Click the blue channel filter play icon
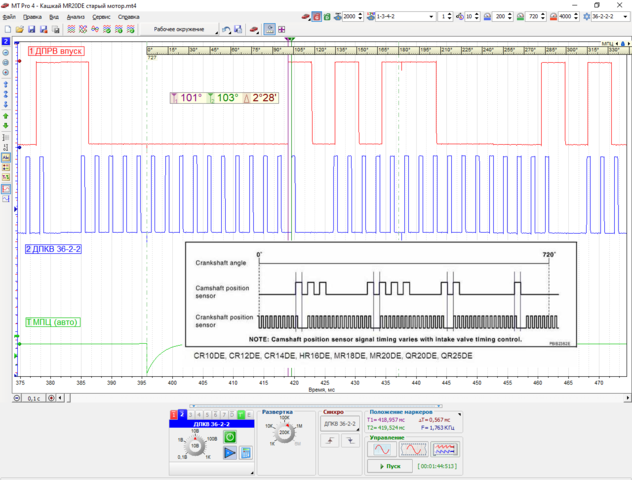Image resolution: width=632 pixels, height=480 pixels. click(230, 453)
